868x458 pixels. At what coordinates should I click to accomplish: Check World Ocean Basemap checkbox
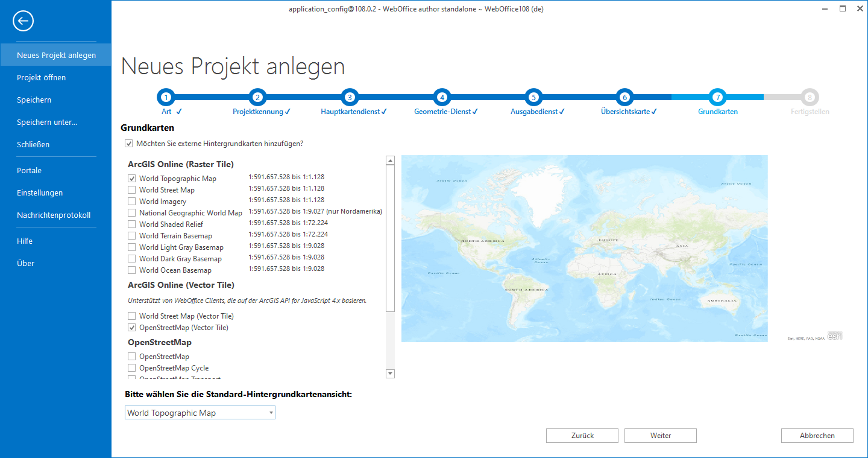(132, 270)
